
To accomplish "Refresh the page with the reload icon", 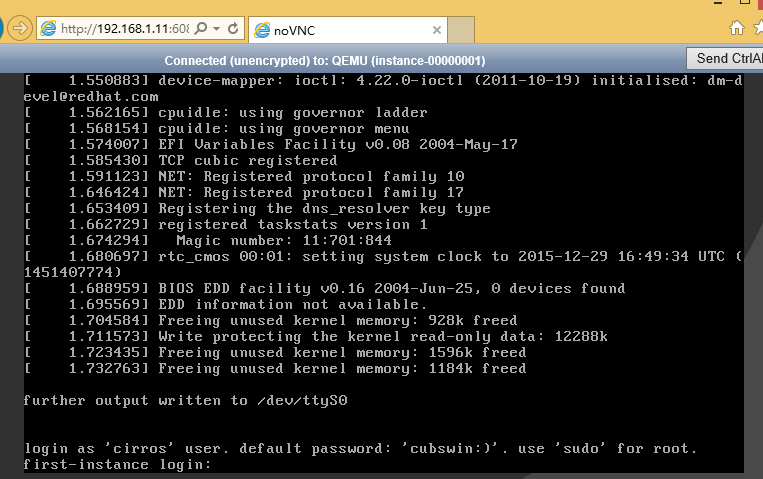I will pyautogui.click(x=234, y=29).
